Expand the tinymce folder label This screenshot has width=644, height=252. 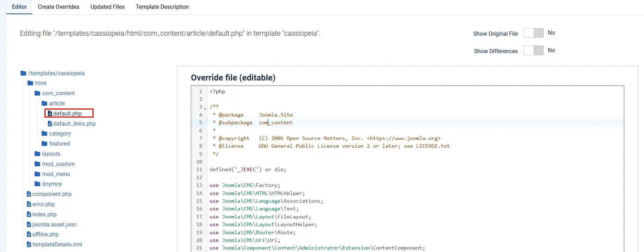tap(52, 184)
